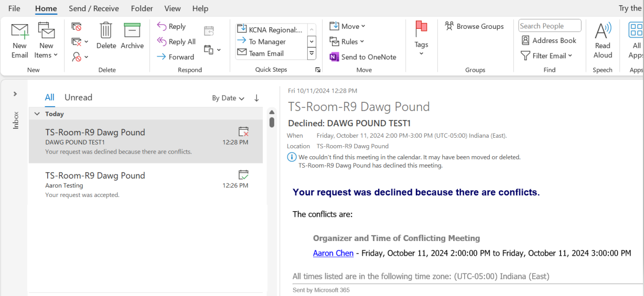
Task: Collapse the Today group header
Action: (37, 114)
